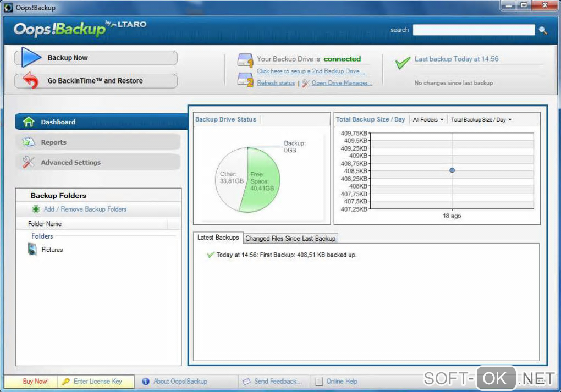This screenshot has width=561, height=392.
Task: Click the blue play arrow Backup Now icon
Action: [31, 57]
